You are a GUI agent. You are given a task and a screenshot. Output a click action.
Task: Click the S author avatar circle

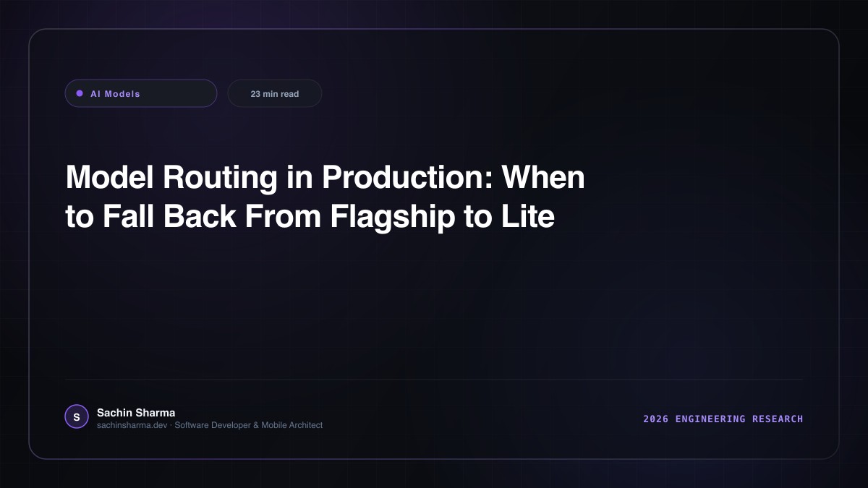pyautogui.click(x=77, y=416)
